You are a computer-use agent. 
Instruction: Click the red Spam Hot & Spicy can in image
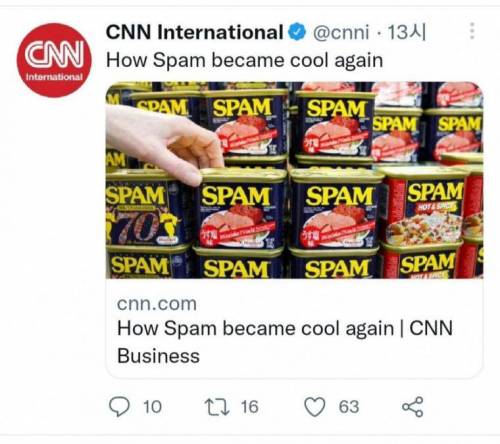(424, 209)
